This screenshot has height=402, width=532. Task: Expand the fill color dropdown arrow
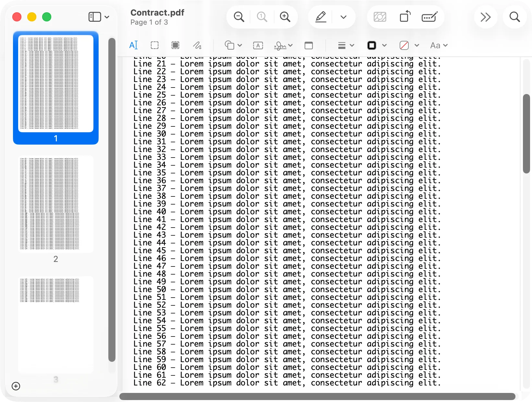point(417,45)
